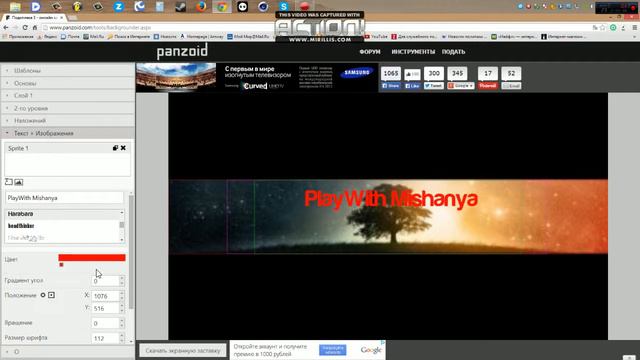640x360 pixels.
Task: Edit the Y position field 516
Action: click(105, 309)
